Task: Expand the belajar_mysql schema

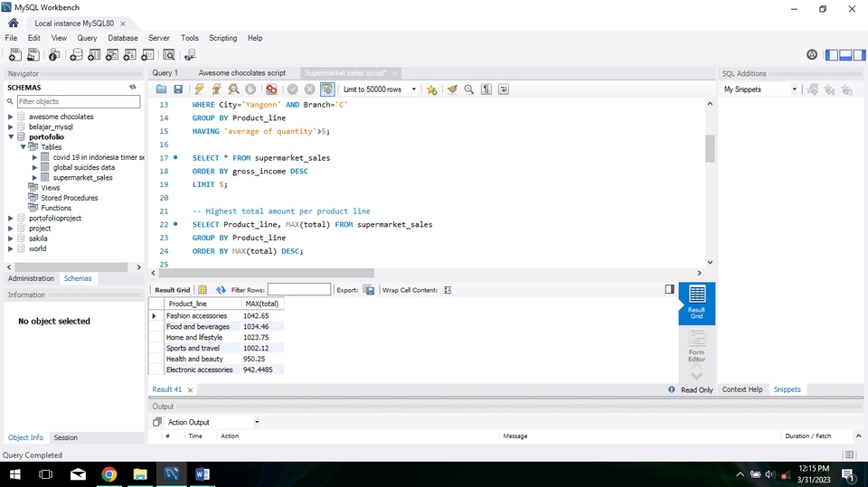Action: click(11, 126)
